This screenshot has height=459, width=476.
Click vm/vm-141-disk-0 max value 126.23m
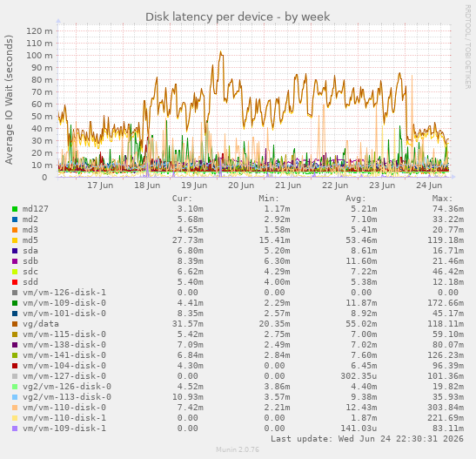click(x=446, y=355)
